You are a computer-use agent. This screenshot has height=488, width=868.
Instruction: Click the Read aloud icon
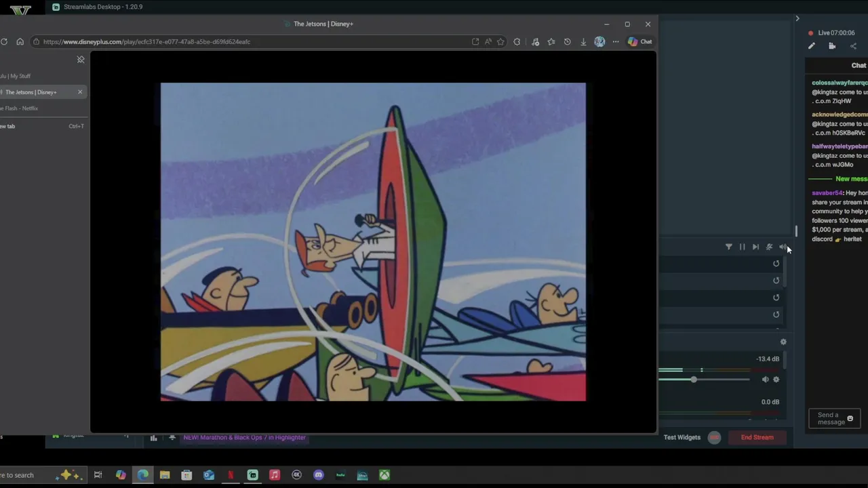pos(488,41)
